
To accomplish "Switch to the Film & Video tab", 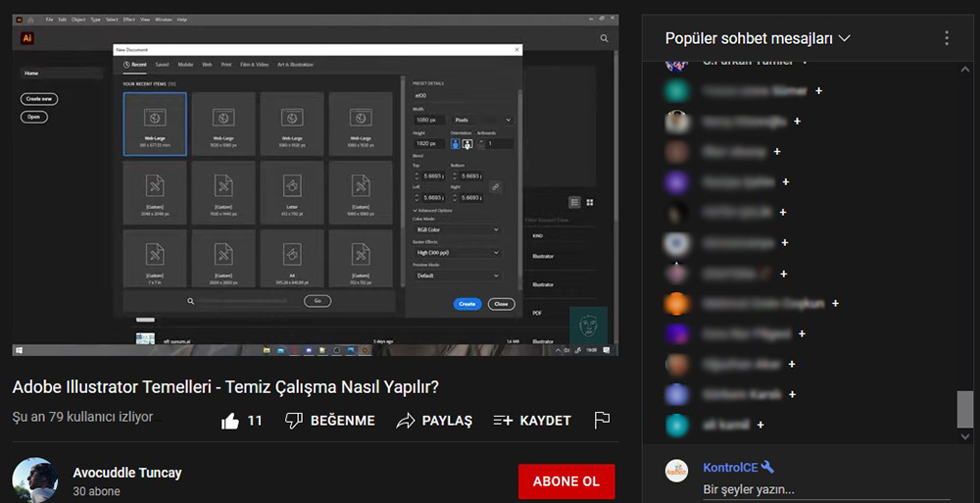I will coord(255,65).
